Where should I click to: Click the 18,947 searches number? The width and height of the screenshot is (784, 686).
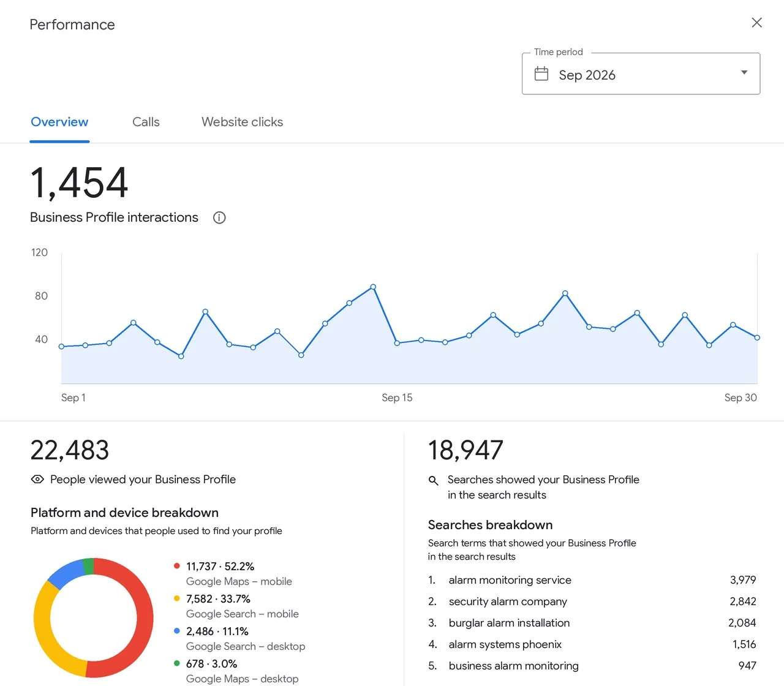point(466,450)
